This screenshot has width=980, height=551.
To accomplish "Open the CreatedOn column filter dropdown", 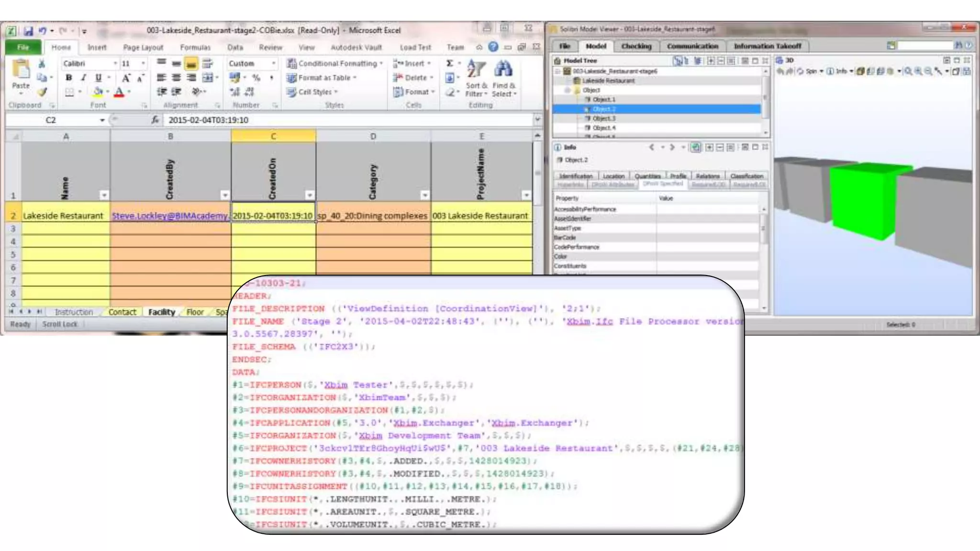I will point(310,195).
